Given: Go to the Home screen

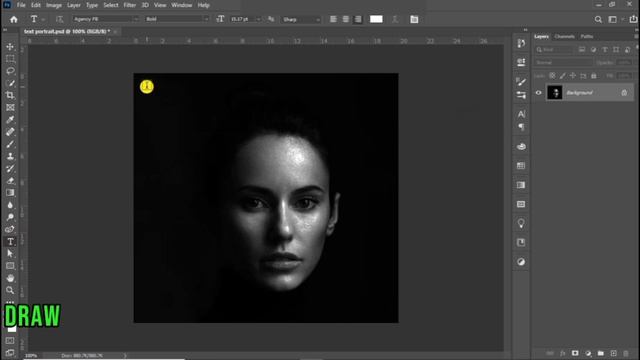Looking at the screenshot, I should pyautogui.click(x=14, y=19).
